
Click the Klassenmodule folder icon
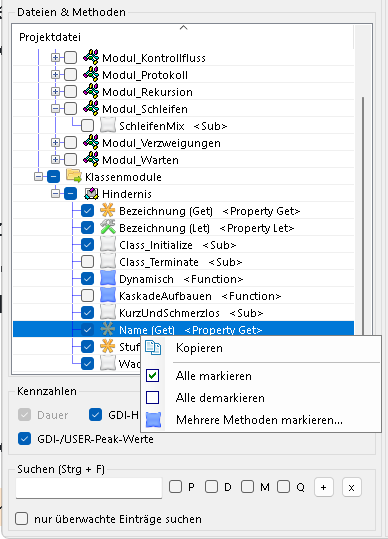(x=74, y=176)
